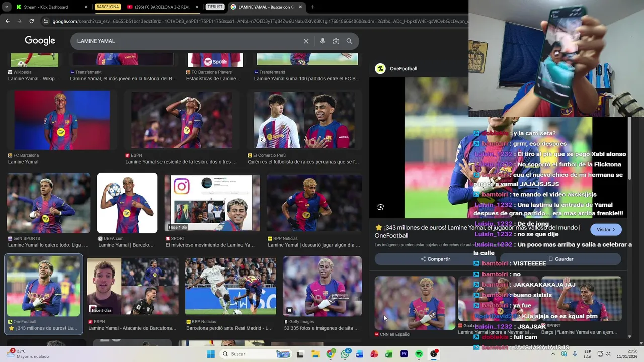644x362 pixels.
Task: Search inside image with the Lens icon
Action: 381,207
